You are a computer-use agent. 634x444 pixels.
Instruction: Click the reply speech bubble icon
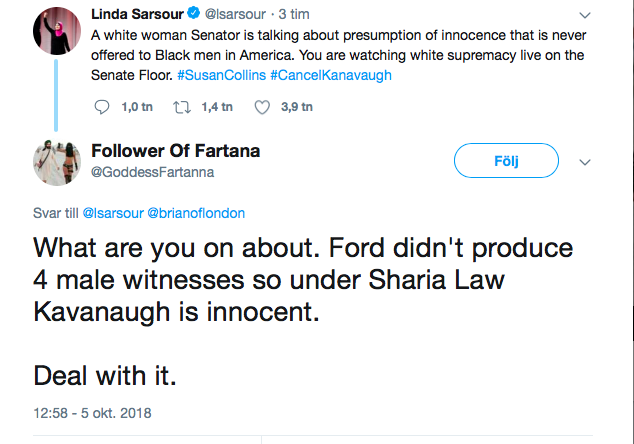click(x=101, y=107)
